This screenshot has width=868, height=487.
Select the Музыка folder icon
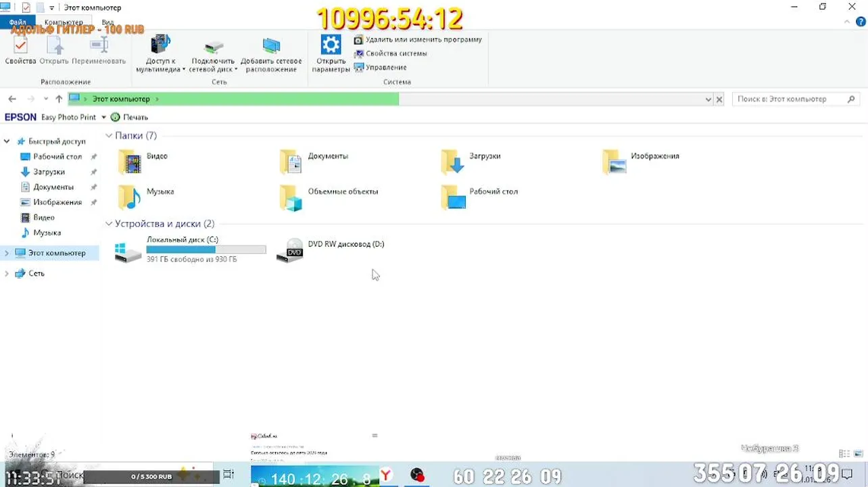[130, 198]
